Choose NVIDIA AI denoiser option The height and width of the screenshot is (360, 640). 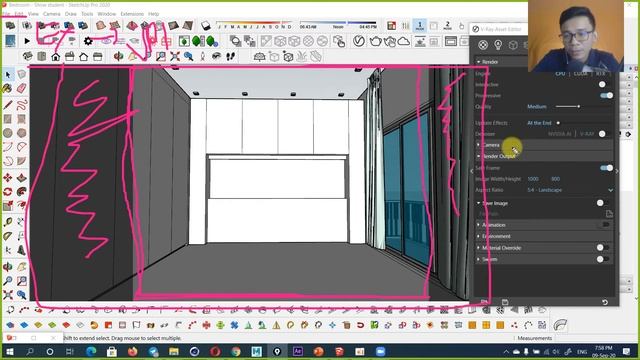(x=559, y=134)
